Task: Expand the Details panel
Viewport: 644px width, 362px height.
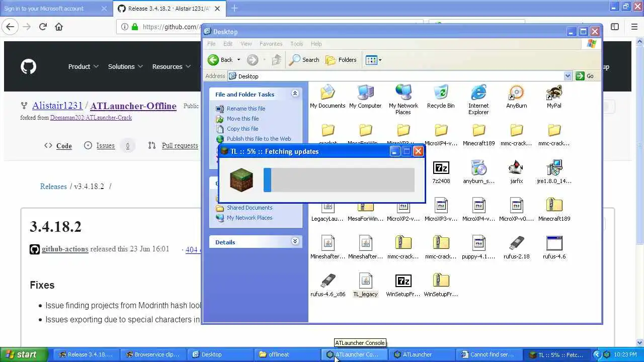Action: coord(295,242)
